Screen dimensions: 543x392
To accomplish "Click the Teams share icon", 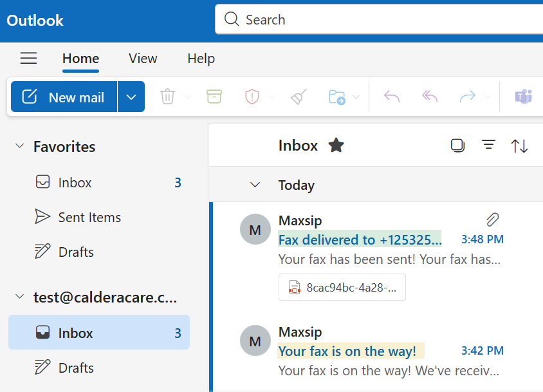I will coord(523,97).
